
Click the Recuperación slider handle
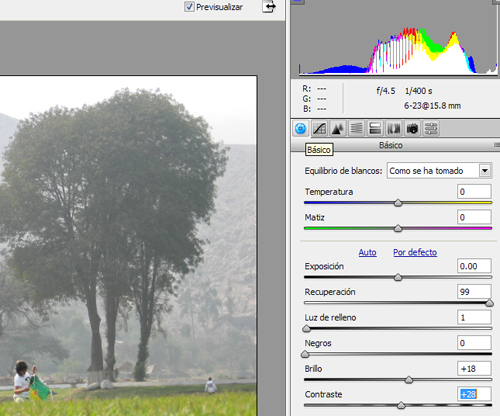click(489, 303)
